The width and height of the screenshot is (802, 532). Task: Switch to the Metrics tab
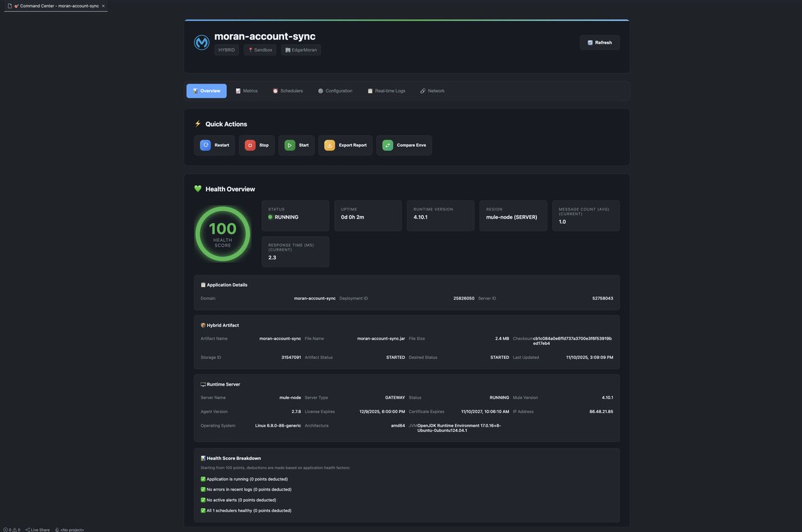(x=247, y=91)
